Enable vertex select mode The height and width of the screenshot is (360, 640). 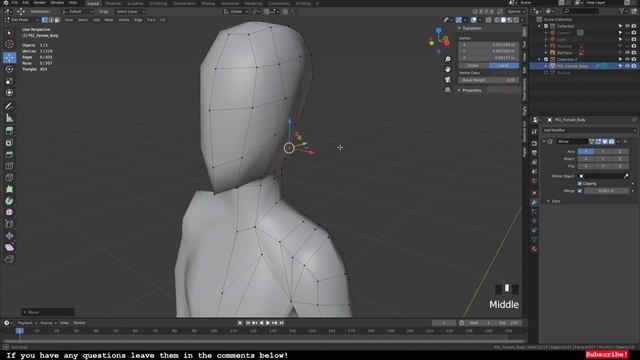tap(44, 20)
